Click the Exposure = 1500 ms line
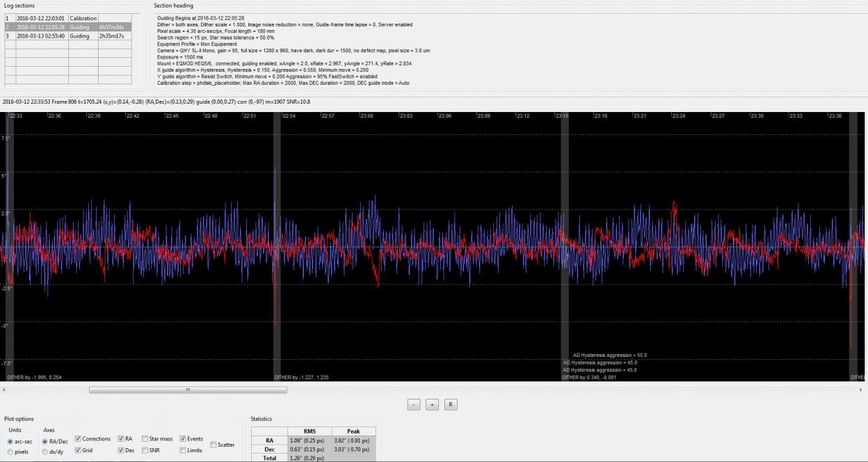The image size is (868, 462). (x=180, y=57)
